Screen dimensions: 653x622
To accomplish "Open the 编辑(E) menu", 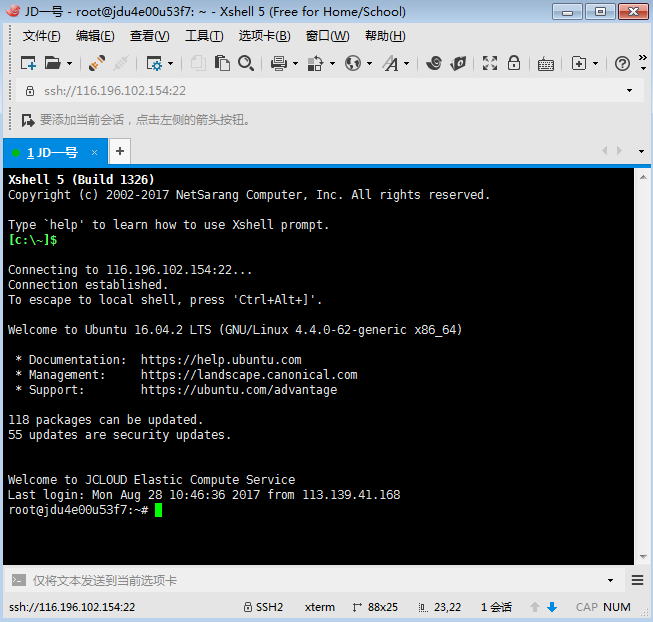I will coord(95,36).
